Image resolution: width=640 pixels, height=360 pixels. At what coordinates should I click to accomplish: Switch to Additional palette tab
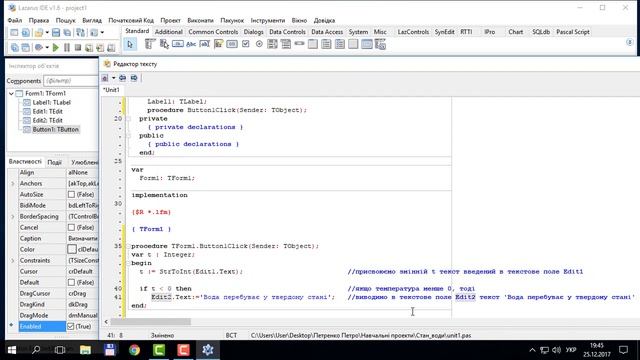[169, 32]
